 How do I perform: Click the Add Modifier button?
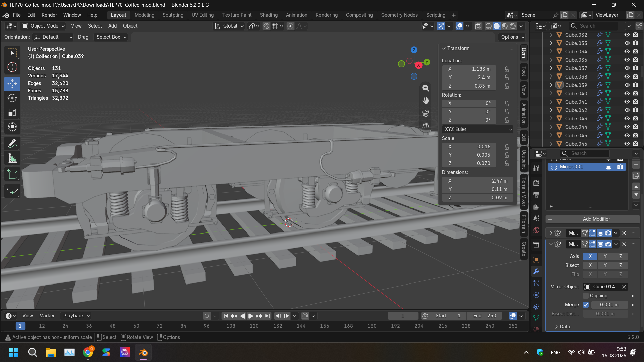click(x=593, y=219)
